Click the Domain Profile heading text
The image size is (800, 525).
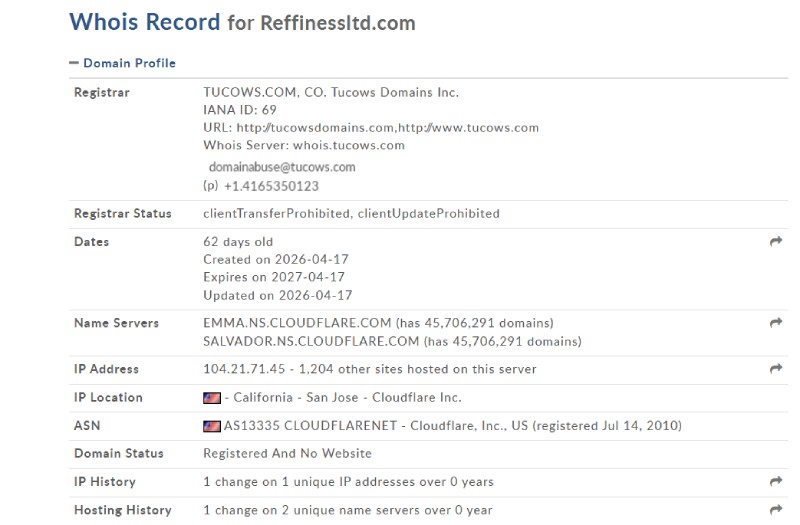pos(130,63)
